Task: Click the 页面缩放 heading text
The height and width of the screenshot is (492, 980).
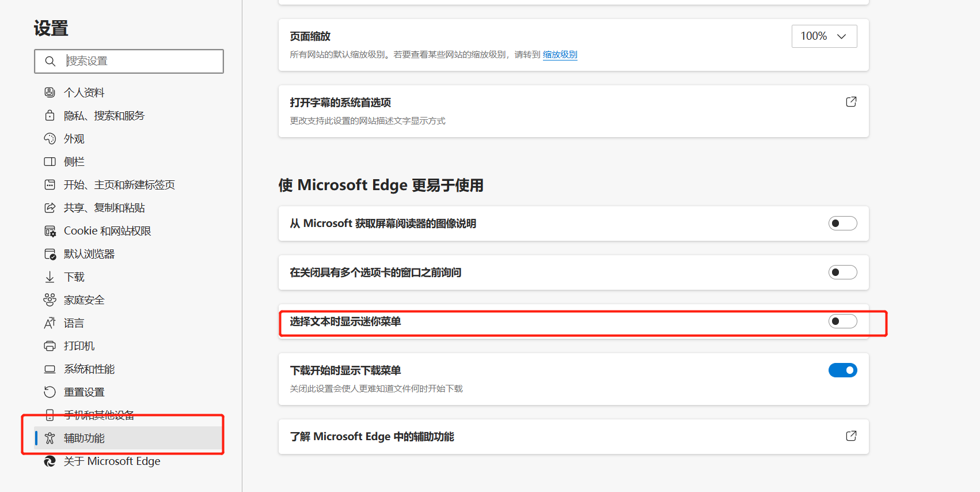Action: point(310,36)
